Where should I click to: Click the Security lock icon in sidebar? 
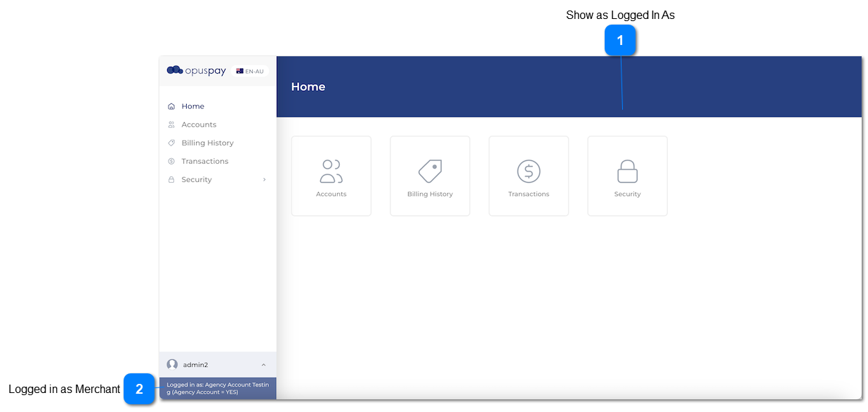pyautogui.click(x=171, y=179)
